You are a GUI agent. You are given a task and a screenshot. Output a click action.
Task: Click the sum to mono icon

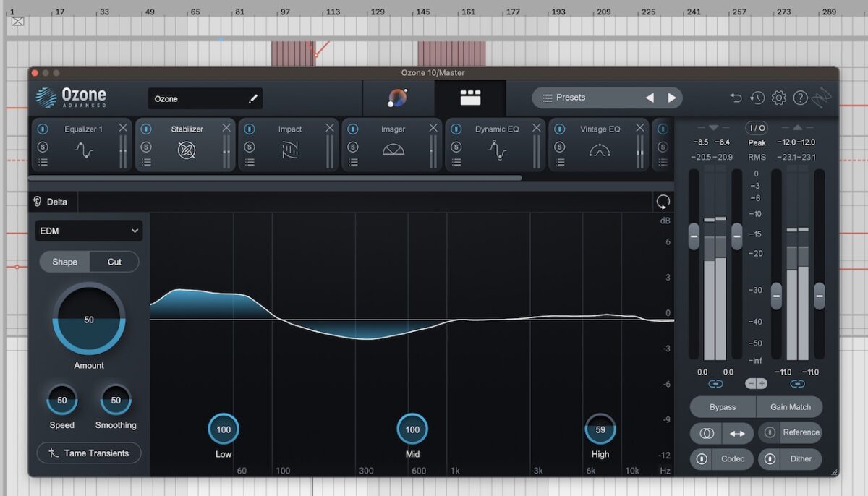[x=706, y=434]
